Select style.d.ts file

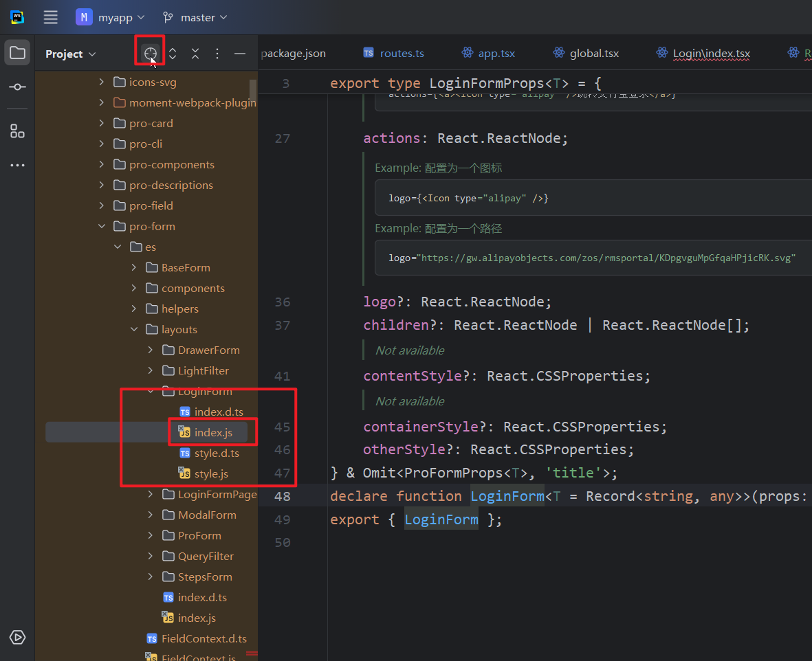(x=209, y=453)
